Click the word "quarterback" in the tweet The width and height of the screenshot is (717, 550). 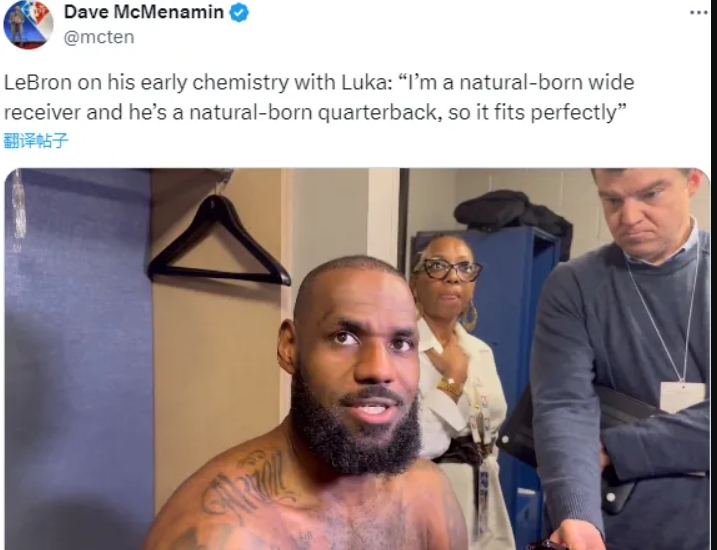(x=377, y=112)
